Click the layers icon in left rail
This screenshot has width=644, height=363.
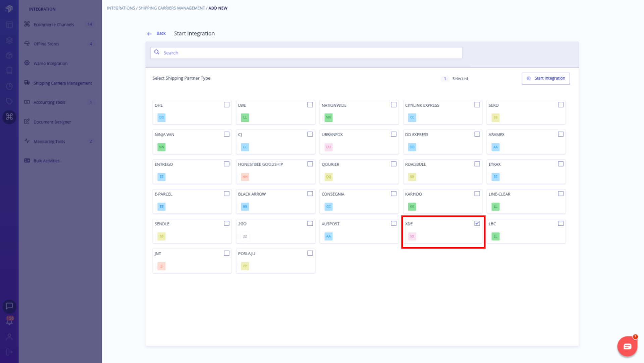coord(9,40)
